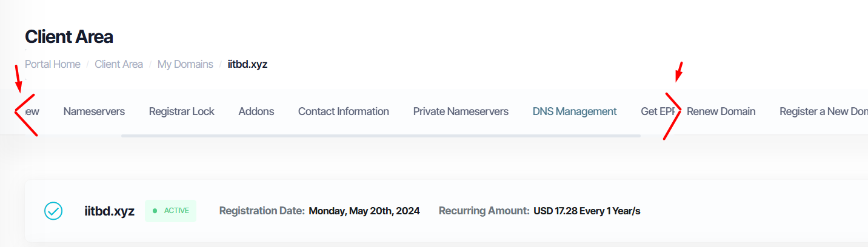Select the Get EPP Code tab

point(659,111)
